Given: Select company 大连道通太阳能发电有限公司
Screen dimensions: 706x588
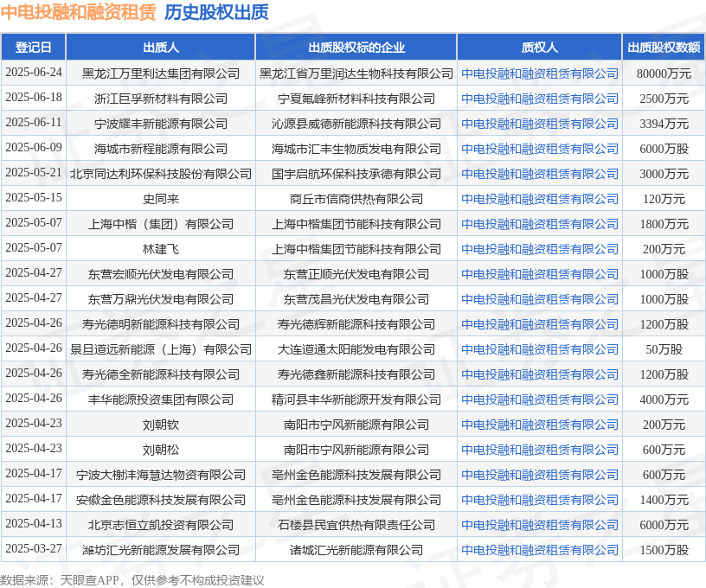Looking at the screenshot, I should tap(356, 349).
